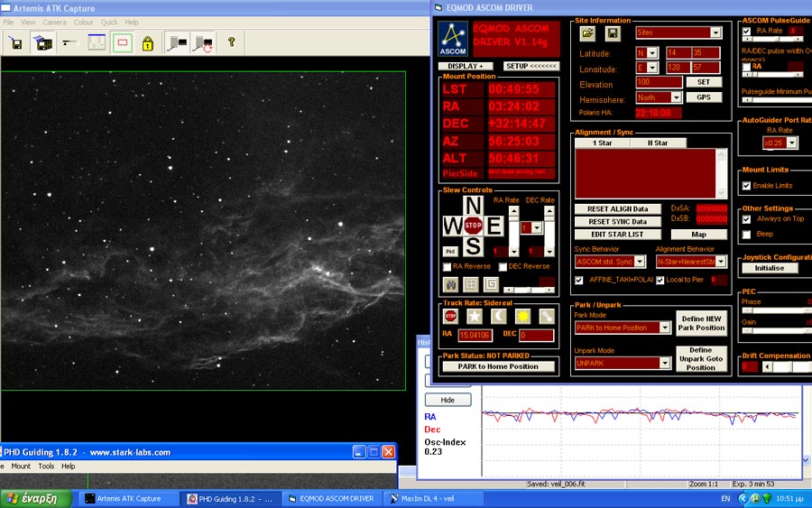Open the Quick menu in Artemis Capture
Screen dimensions: 812x508
pos(109,23)
